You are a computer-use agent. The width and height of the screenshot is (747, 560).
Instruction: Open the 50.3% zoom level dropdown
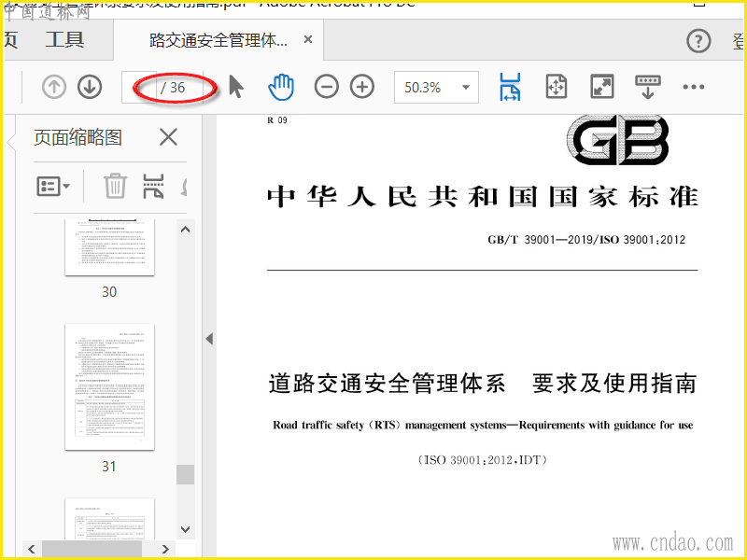436,87
